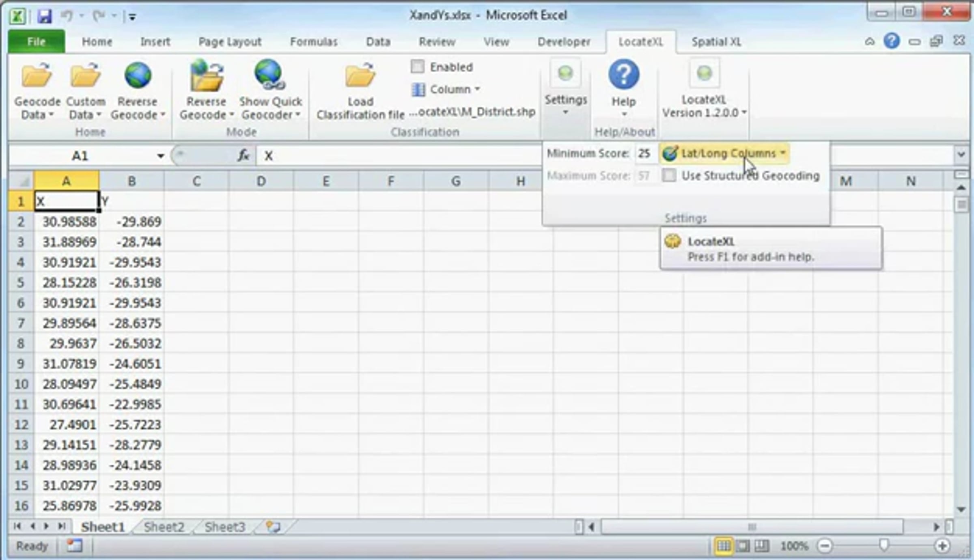Jump to last sheet navigation arrow

tap(61, 526)
